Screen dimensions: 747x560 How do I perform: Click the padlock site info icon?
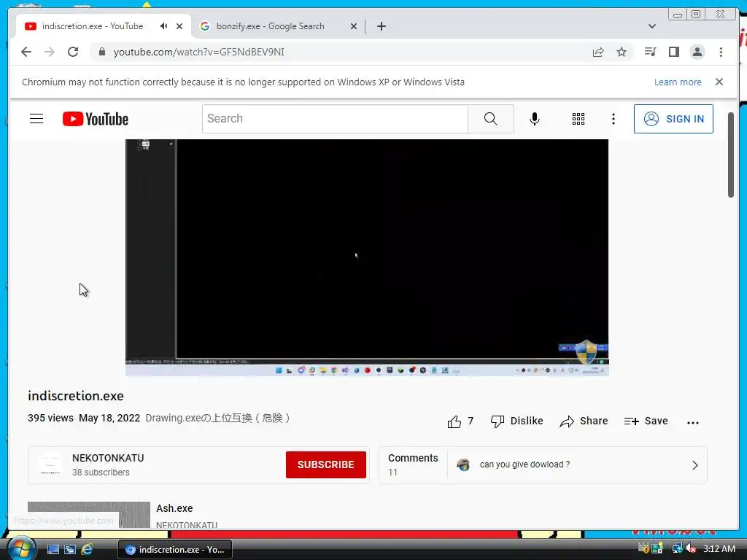click(x=102, y=52)
